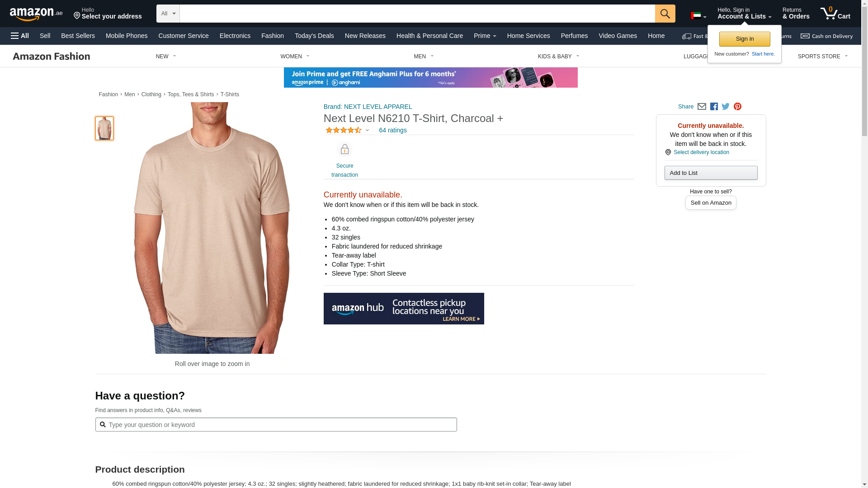
Task: Share this product on Twitter
Action: click(726, 107)
